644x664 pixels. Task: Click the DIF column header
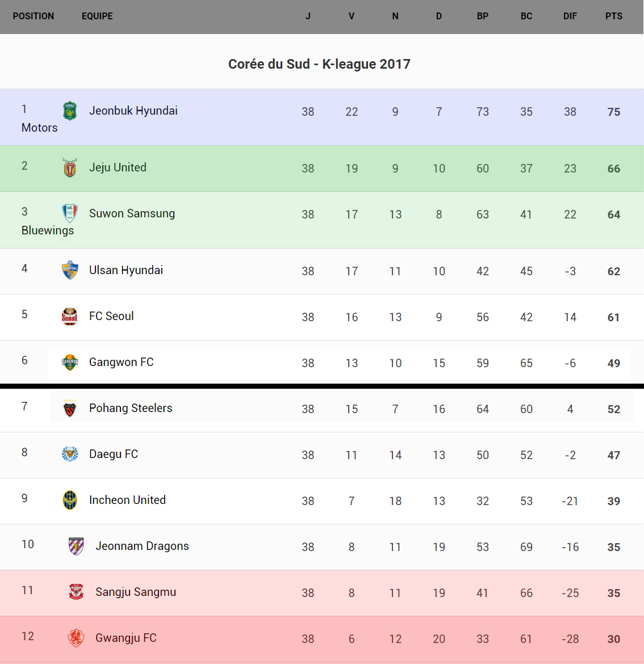tap(570, 16)
